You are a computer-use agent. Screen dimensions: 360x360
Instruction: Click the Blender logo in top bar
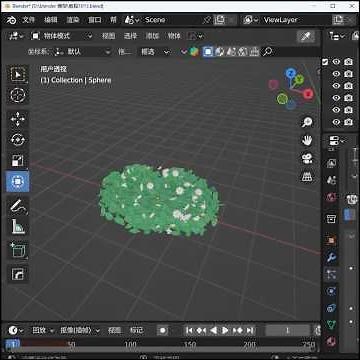click(11, 20)
